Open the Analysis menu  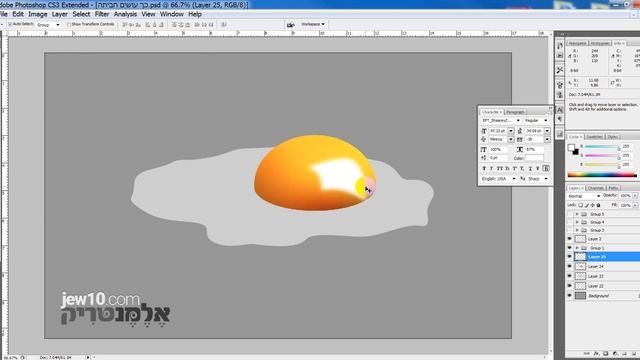[x=125, y=14]
